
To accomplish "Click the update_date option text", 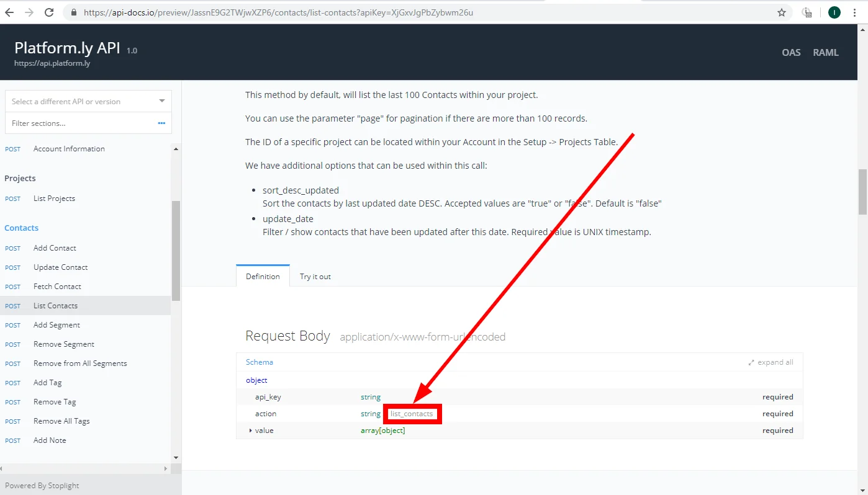I will [288, 219].
